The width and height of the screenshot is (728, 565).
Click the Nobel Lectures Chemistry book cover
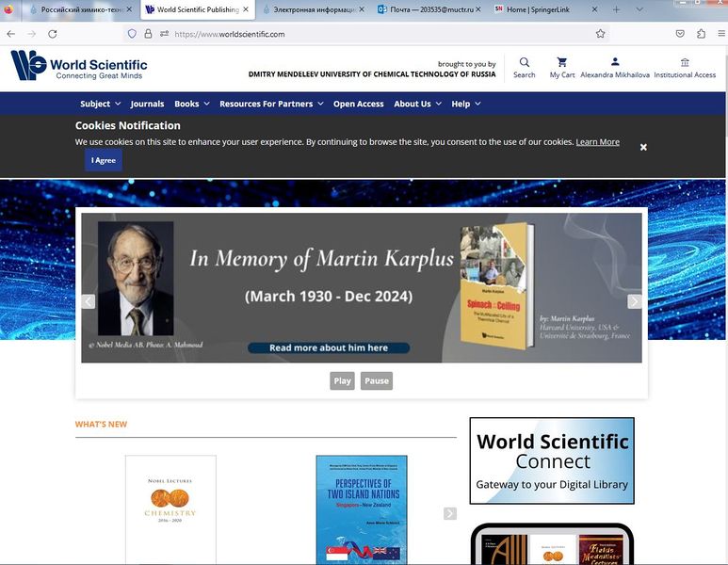(x=170, y=509)
